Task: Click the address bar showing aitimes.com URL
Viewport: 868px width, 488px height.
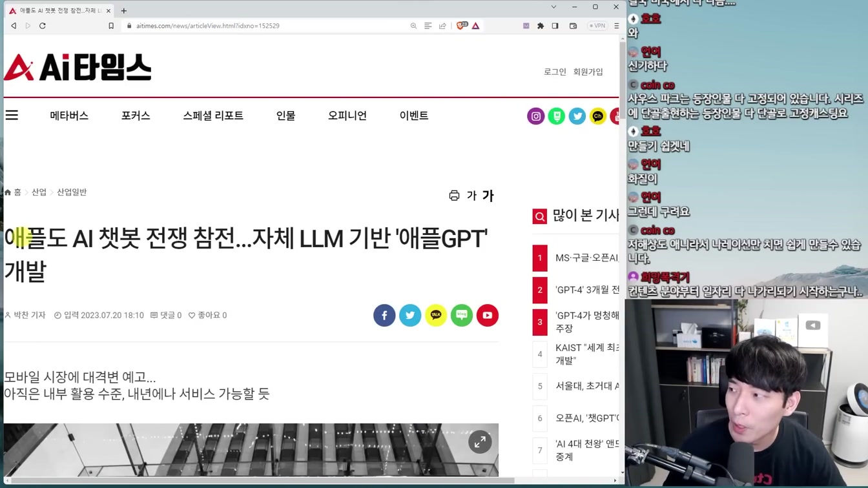Action: 265,26
